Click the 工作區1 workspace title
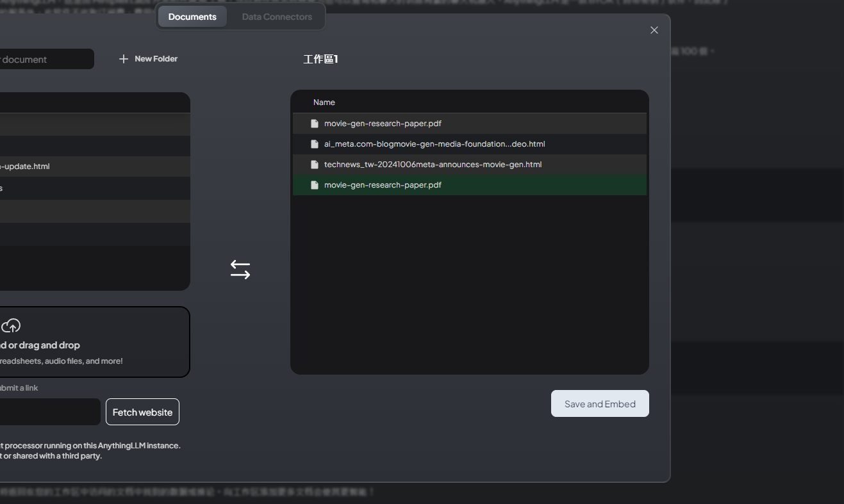 [320, 59]
